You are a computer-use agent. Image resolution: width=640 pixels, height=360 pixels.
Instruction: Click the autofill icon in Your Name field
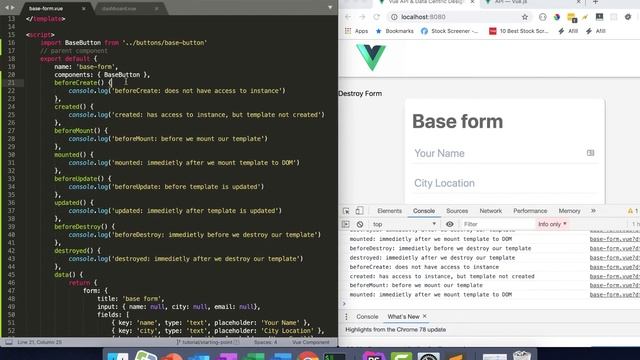590,153
